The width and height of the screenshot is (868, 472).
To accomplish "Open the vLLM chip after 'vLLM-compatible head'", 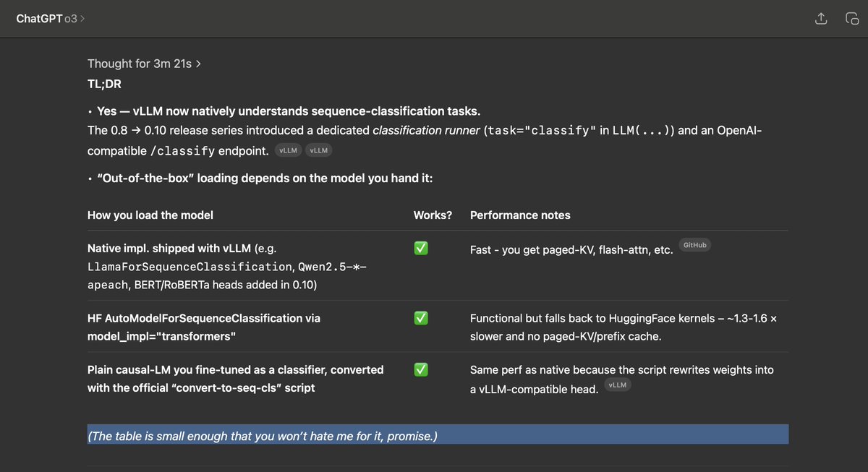I will coord(617,386).
